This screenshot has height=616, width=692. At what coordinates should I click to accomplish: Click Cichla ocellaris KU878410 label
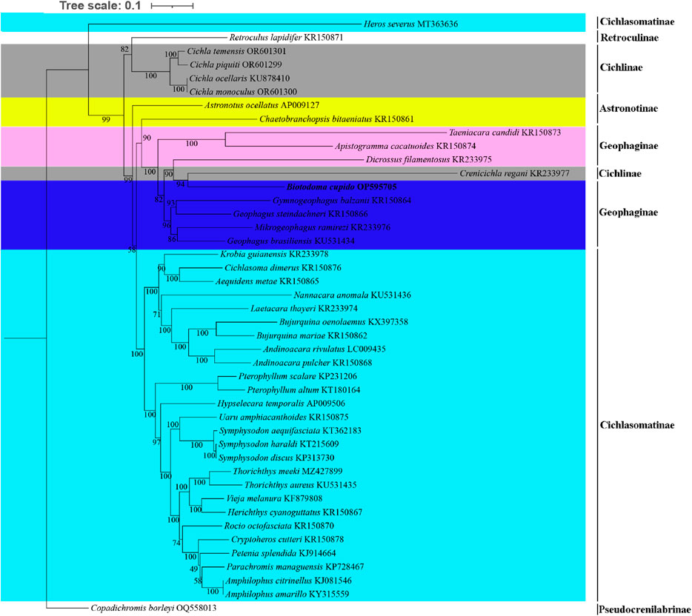pos(239,78)
